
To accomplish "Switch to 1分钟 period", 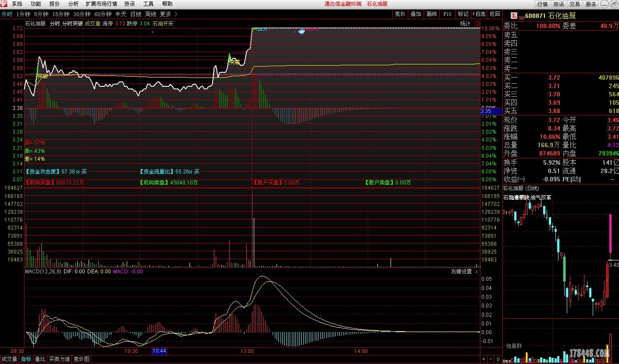I will coord(23,14).
